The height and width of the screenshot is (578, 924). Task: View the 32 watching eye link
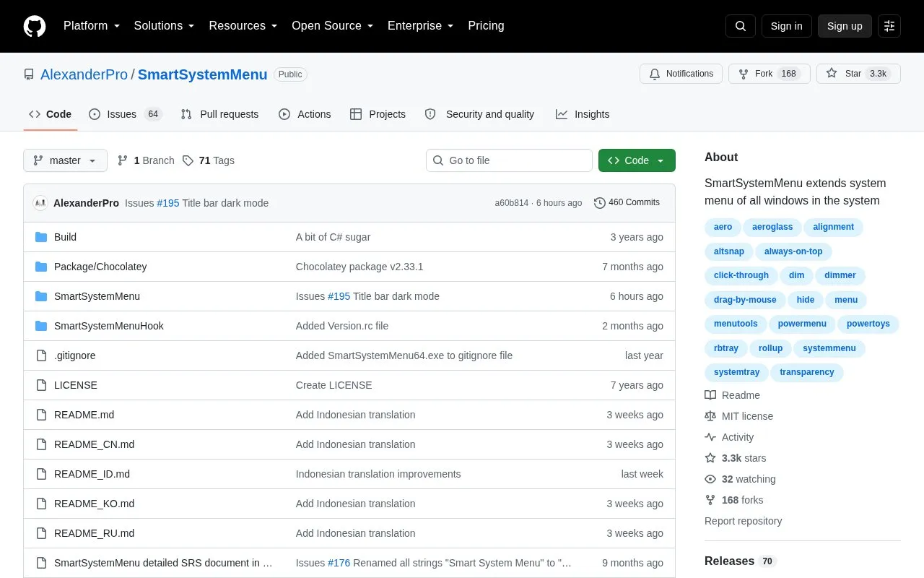[740, 479]
